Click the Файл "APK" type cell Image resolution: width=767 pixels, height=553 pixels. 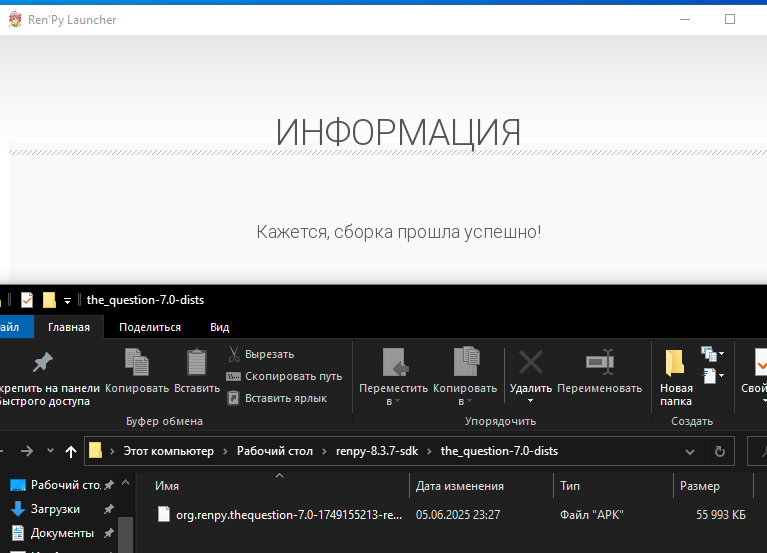point(592,515)
